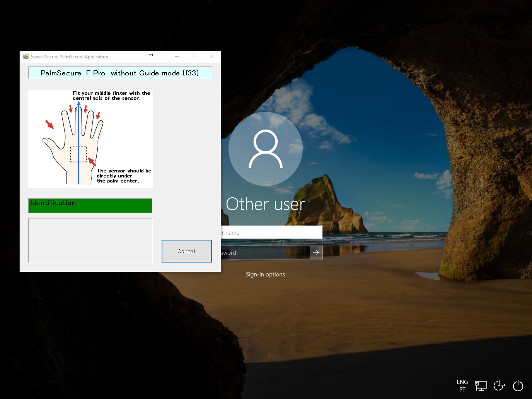Open language options via ENG indicator
This screenshot has height=399, width=532.
point(462,382)
